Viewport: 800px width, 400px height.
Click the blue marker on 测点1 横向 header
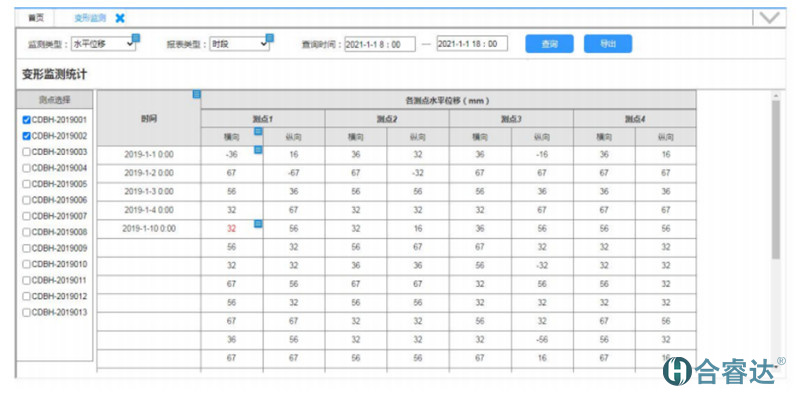coord(258,131)
